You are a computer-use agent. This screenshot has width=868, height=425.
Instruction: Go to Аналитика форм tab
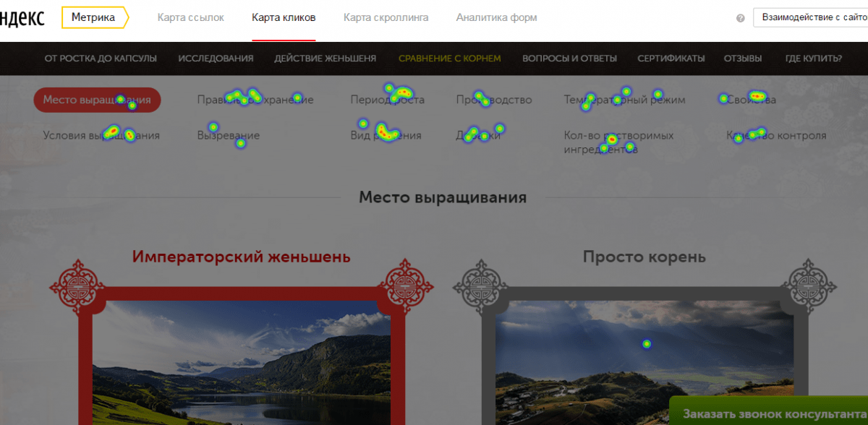point(496,17)
